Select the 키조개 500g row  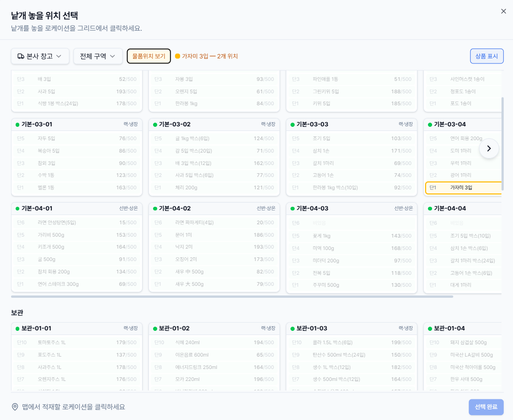(x=77, y=247)
